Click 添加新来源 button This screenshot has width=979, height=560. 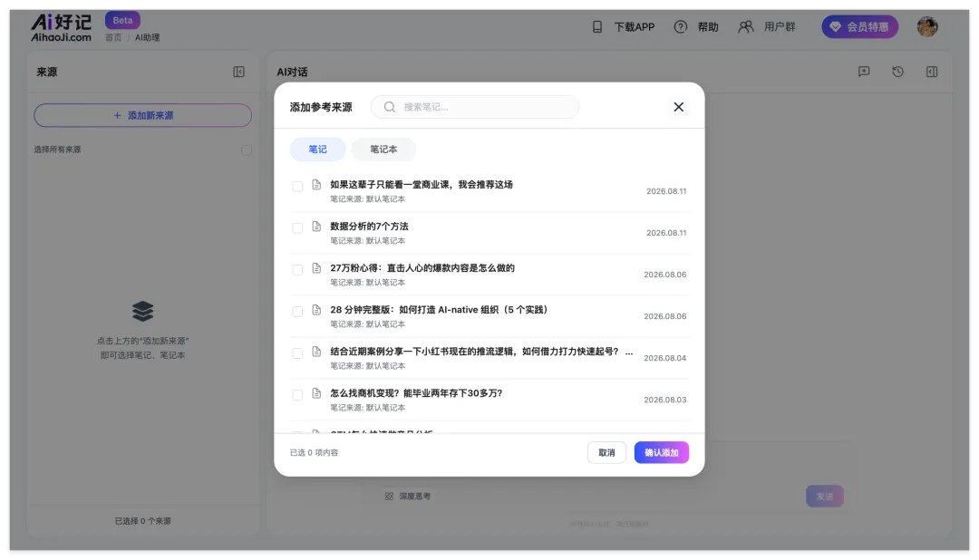click(x=143, y=115)
